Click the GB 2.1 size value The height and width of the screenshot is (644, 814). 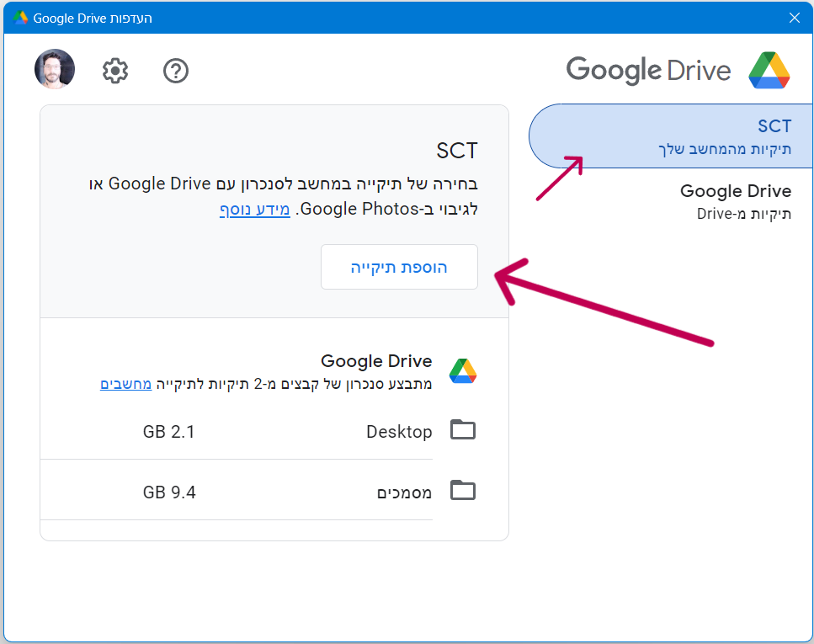tap(168, 432)
